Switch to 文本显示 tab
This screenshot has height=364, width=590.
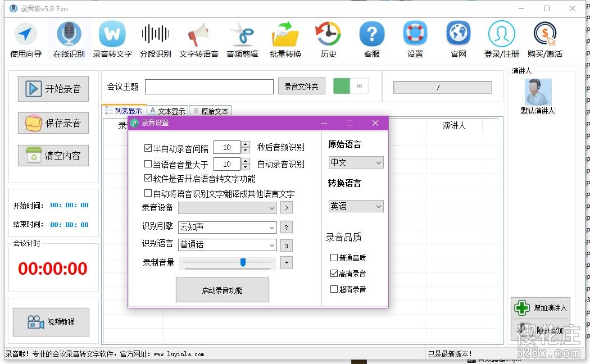[167, 111]
